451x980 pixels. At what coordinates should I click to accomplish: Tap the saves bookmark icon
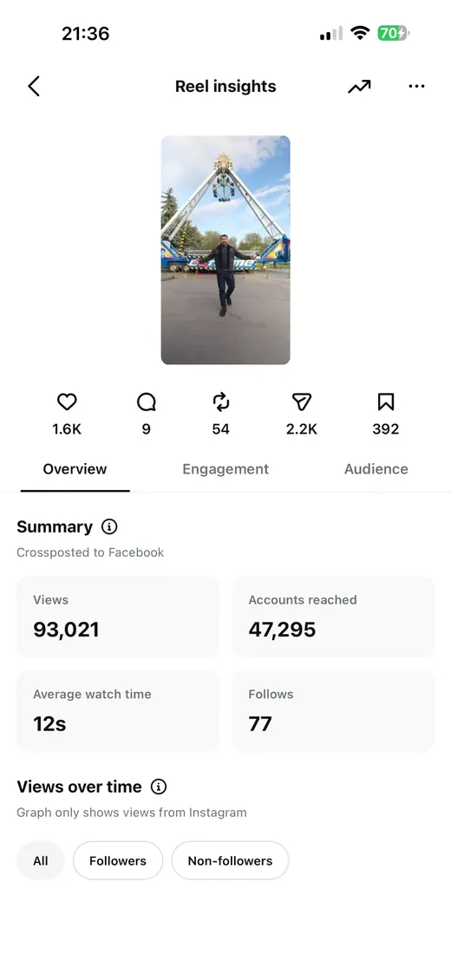(x=386, y=402)
